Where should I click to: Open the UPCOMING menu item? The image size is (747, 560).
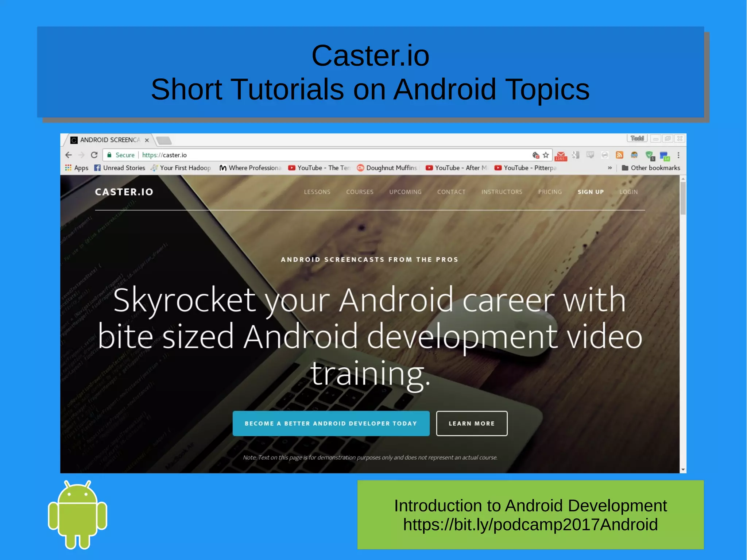pos(405,192)
